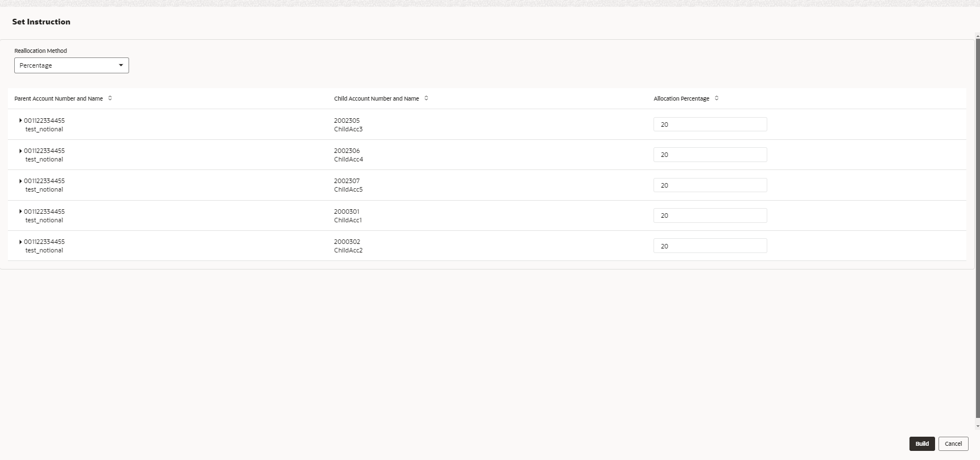Select child account number 2000302

coord(347,242)
